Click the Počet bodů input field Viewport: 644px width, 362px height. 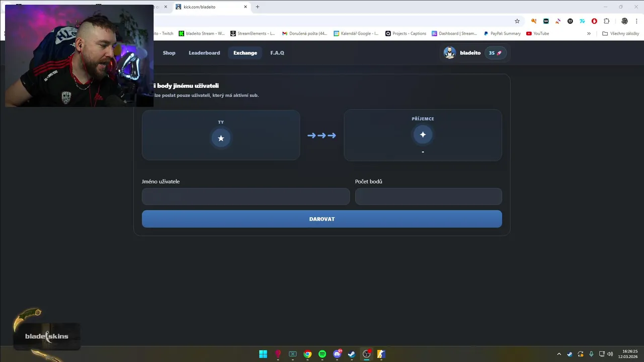428,197
